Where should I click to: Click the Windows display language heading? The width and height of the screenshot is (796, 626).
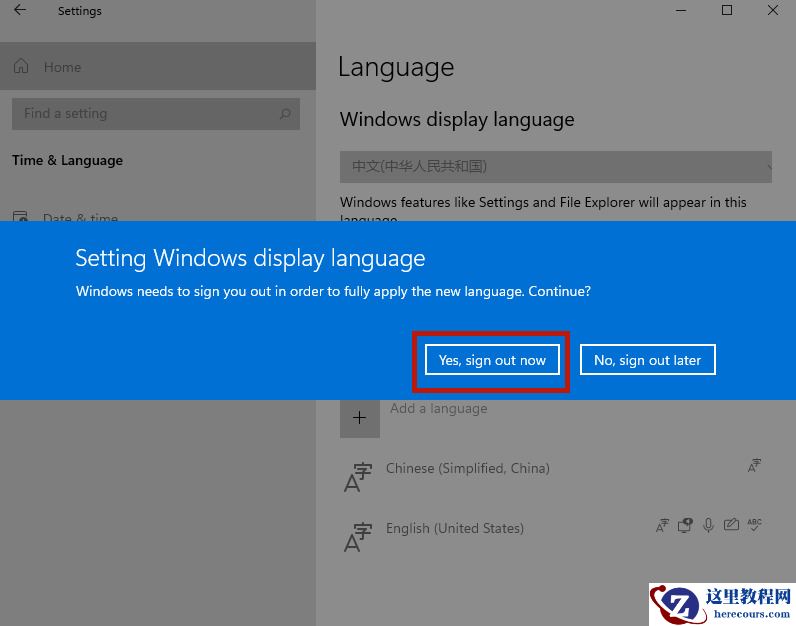[457, 120]
